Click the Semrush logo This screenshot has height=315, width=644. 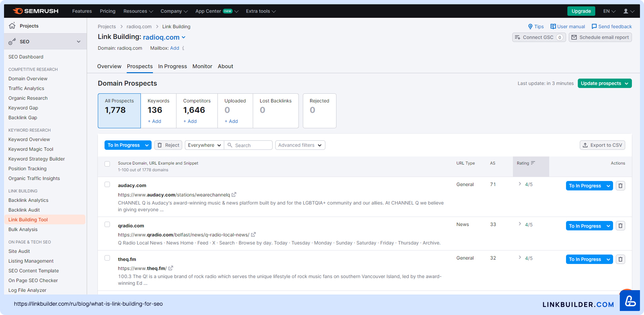tap(36, 11)
